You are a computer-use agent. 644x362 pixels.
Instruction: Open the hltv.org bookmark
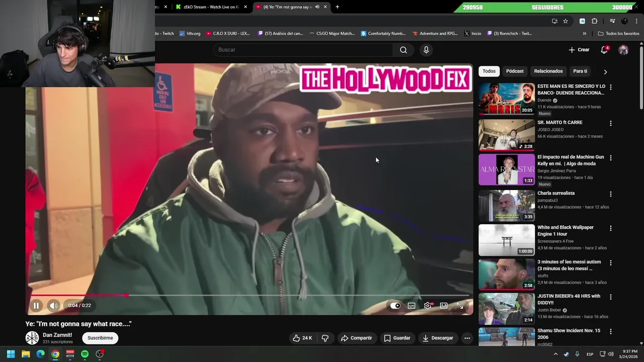coord(190,33)
